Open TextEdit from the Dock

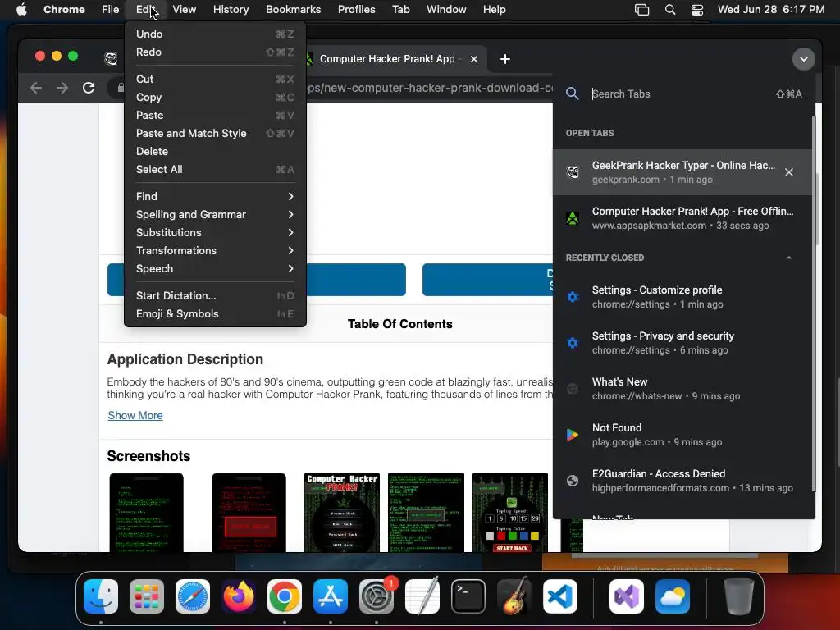[422, 596]
